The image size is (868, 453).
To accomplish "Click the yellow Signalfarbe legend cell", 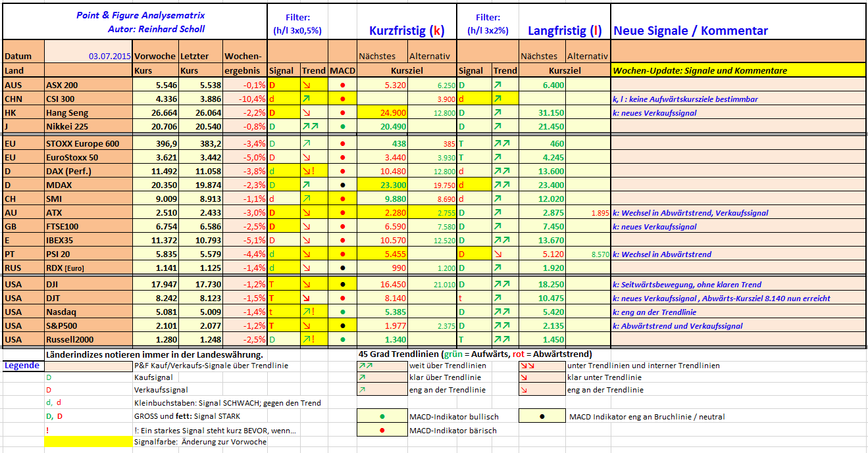I will click(88, 442).
